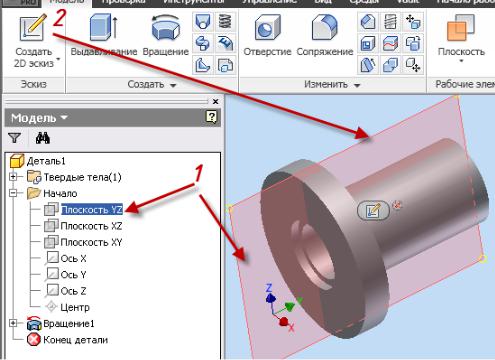Image resolution: width=495 pixels, height=360 pixels.
Task: Expand the Твердые тела(1) node
Action: [x=13, y=177]
